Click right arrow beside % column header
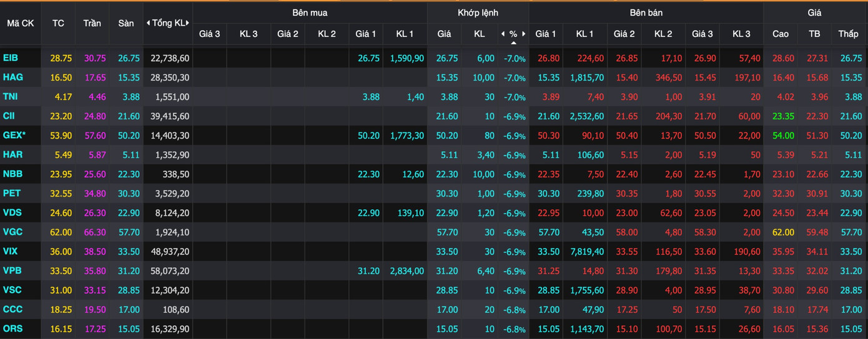Viewport: 868px width, 339px height. pyautogui.click(x=524, y=34)
